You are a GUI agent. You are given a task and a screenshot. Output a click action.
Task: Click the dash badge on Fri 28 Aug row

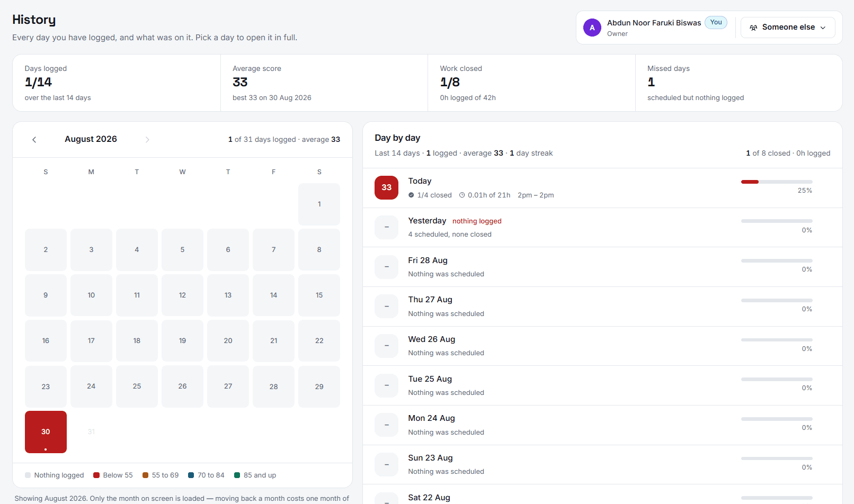click(386, 267)
